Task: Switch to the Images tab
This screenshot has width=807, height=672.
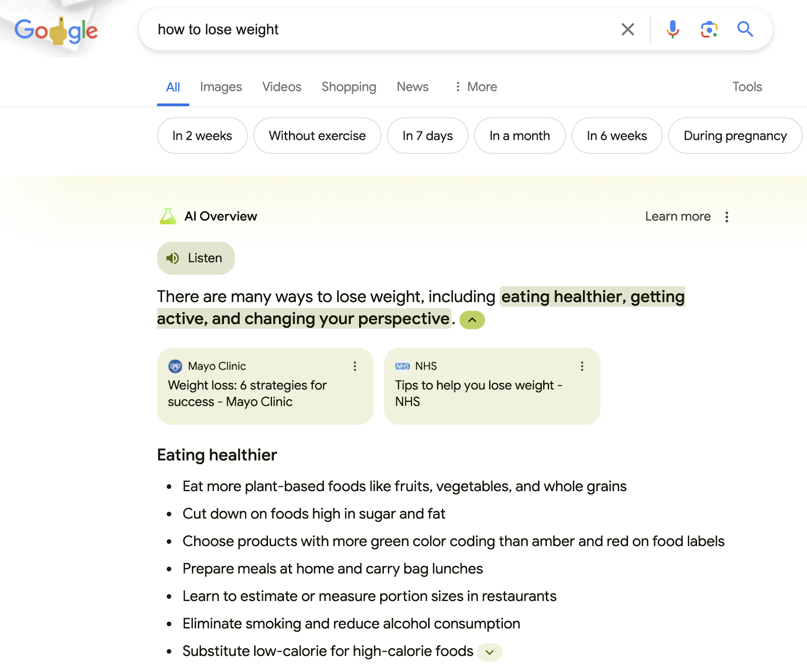Action: tap(220, 86)
